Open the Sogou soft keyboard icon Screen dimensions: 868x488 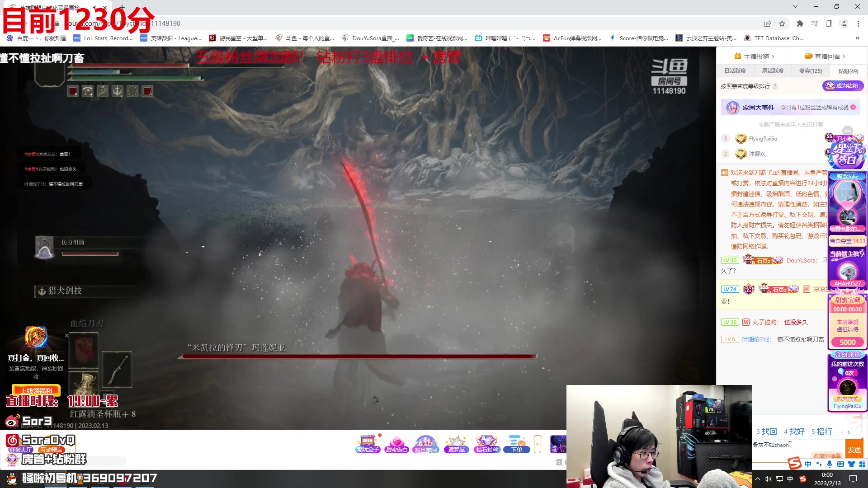coord(840,464)
